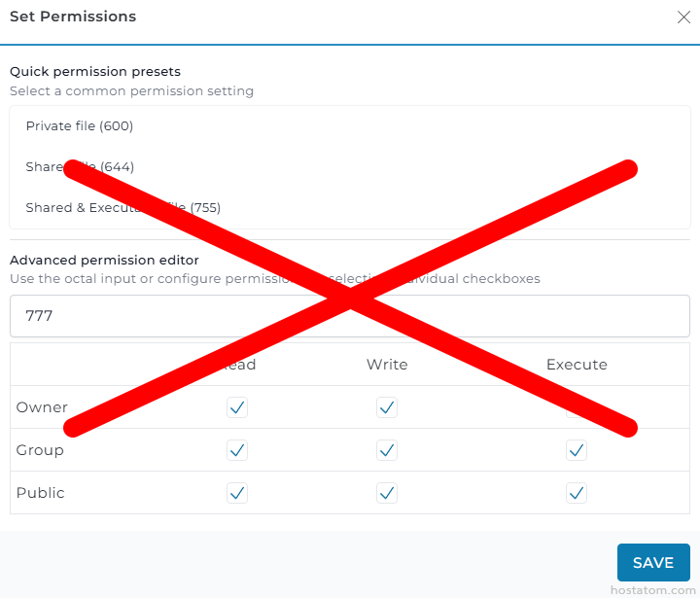The height and width of the screenshot is (598, 700).
Task: Click the hostatom.com watermark text
Action: [651, 589]
